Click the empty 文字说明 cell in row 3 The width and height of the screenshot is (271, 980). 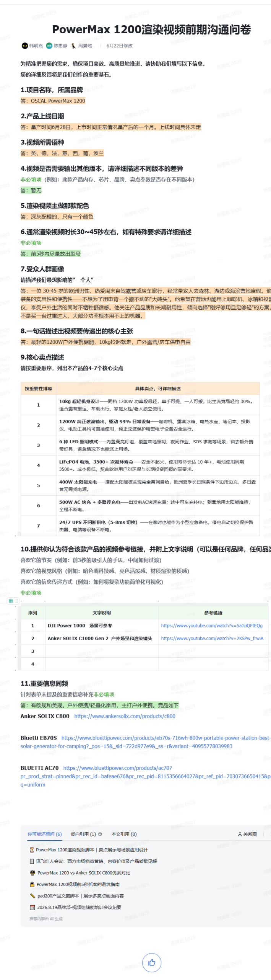[102, 651]
